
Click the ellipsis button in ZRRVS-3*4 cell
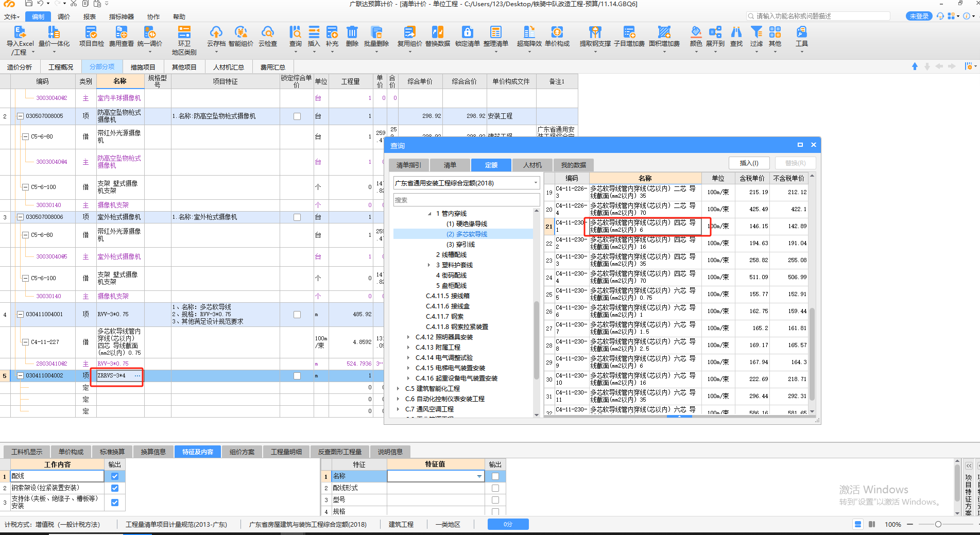[137, 376]
